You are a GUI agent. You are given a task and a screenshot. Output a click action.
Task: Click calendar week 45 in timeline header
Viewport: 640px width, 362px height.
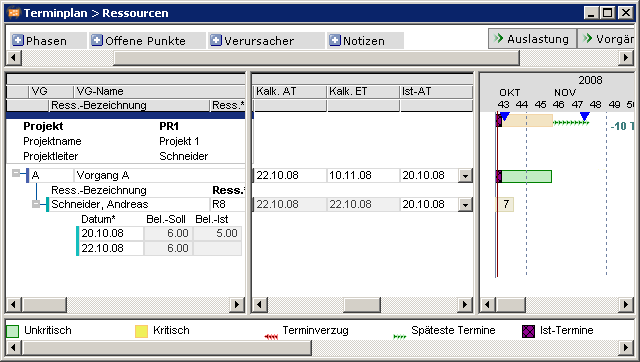[x=540, y=105]
